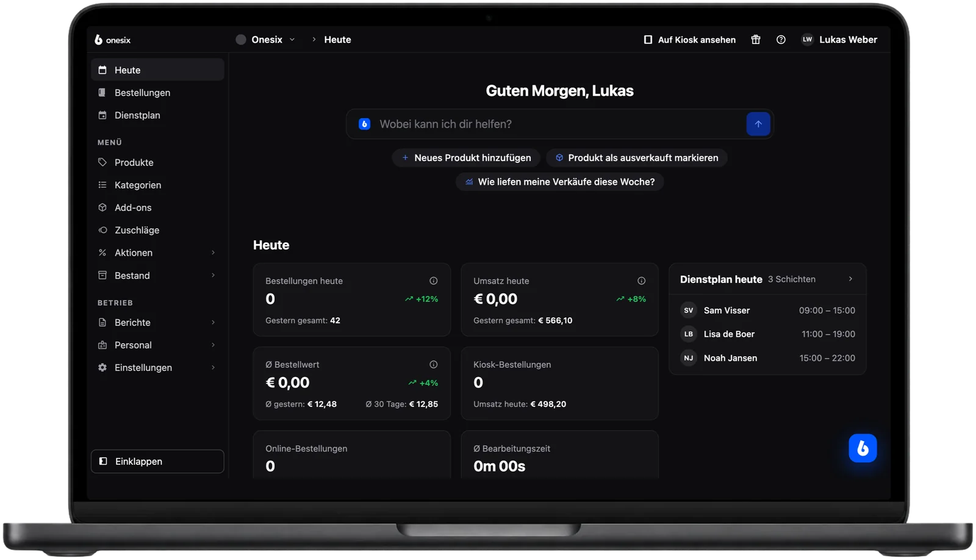Open the gift icon in header
This screenshot has height=560, width=976.
point(755,40)
